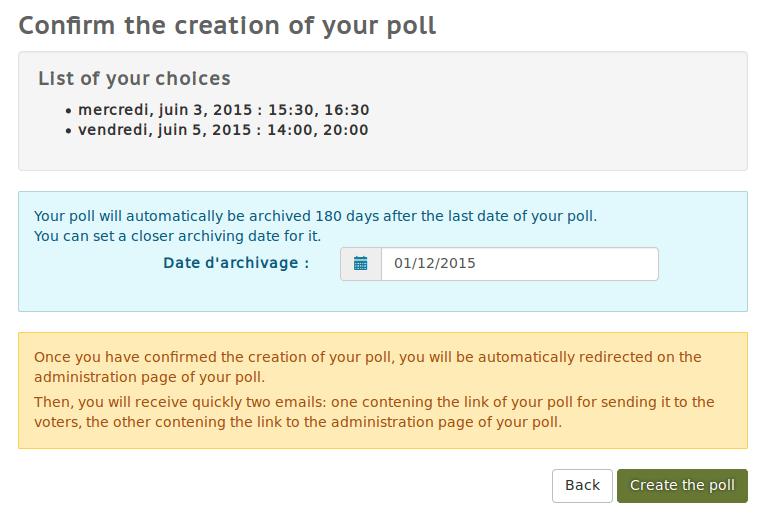The width and height of the screenshot is (760, 512).
Task: Click the Confirm the creation page heading
Action: click(227, 26)
